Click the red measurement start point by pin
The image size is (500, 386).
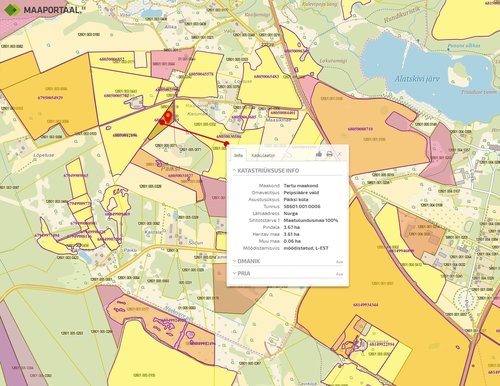pos(162,122)
